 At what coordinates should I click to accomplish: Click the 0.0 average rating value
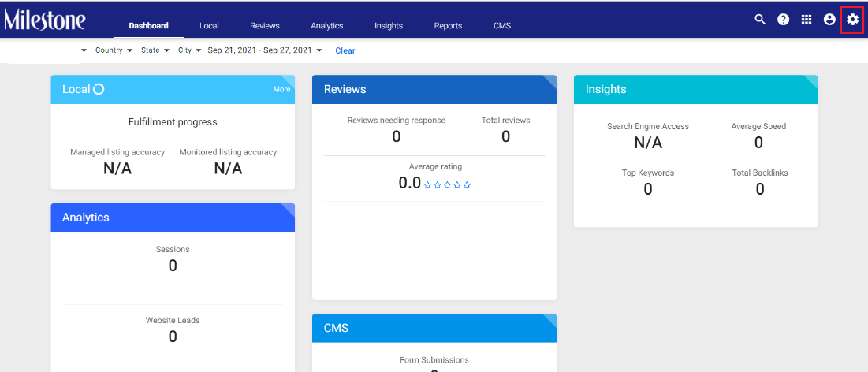(x=410, y=183)
